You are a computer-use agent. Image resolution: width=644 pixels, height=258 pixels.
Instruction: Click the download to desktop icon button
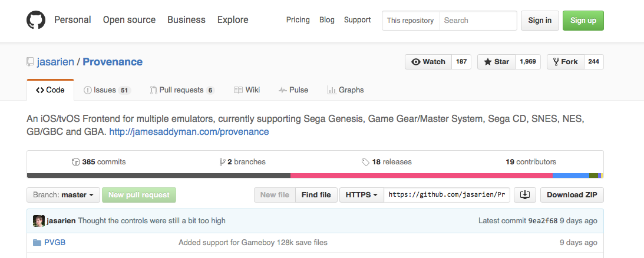pyautogui.click(x=525, y=195)
